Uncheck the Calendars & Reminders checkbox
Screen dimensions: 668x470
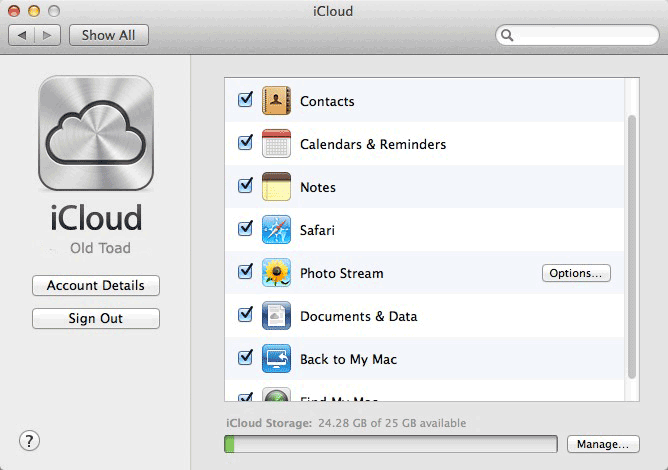point(245,142)
